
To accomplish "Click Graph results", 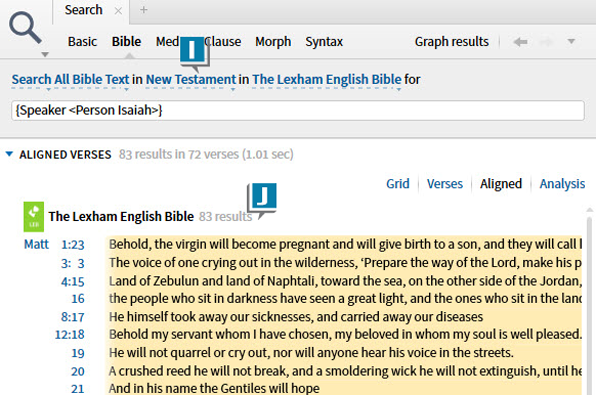I will point(452,41).
